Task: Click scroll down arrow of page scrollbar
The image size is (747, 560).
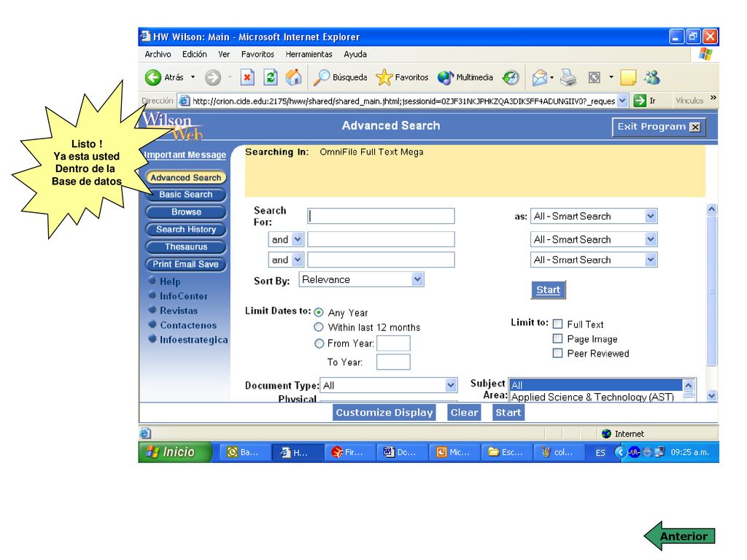Action: pyautogui.click(x=712, y=396)
